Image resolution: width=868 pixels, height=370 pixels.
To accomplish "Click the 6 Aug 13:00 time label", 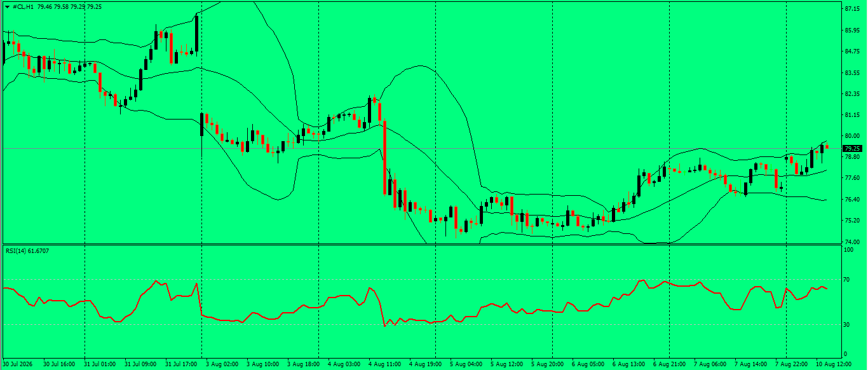I will click(630, 364).
